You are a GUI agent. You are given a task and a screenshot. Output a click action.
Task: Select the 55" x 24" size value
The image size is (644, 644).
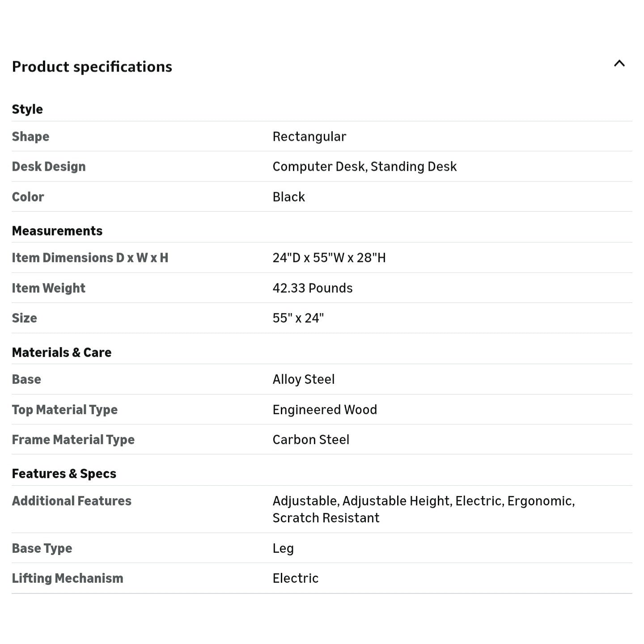coord(298,318)
